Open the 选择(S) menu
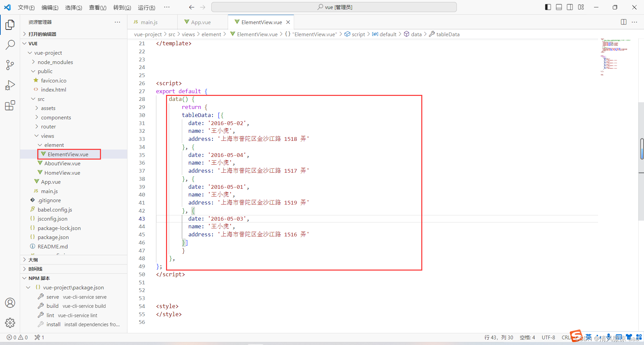The width and height of the screenshot is (644, 345). coord(74,7)
